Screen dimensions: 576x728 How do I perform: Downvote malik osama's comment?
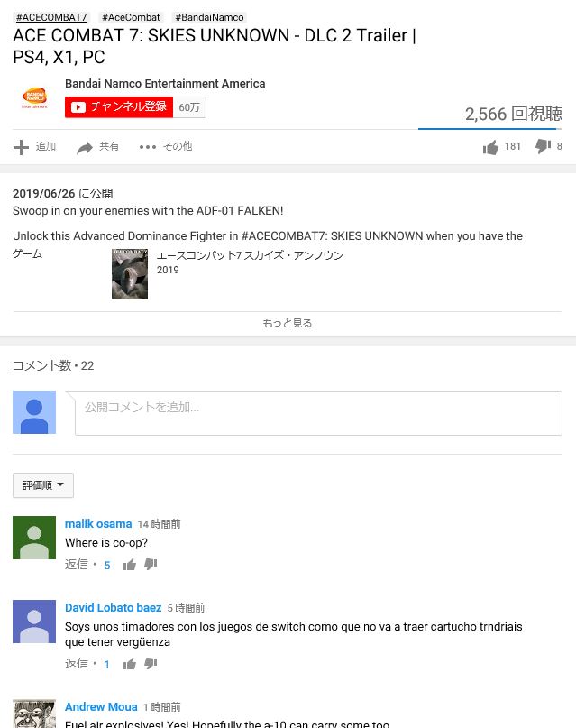pyautogui.click(x=151, y=564)
